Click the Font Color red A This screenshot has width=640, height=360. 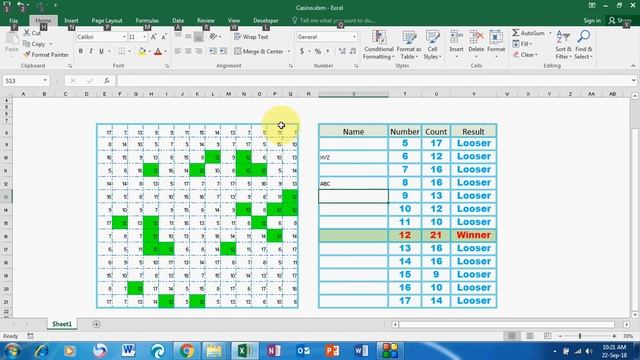(x=158, y=51)
